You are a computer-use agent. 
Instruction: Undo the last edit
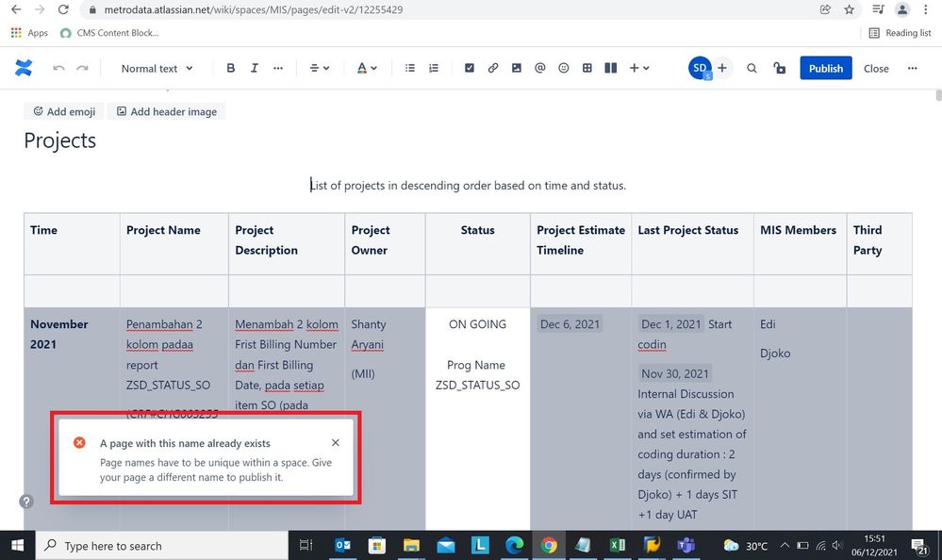[x=58, y=68]
